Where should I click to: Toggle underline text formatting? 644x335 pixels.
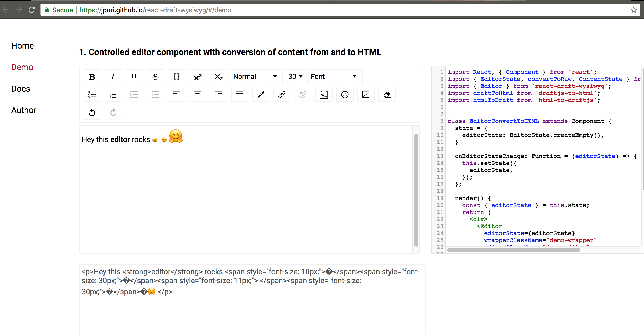tap(134, 77)
